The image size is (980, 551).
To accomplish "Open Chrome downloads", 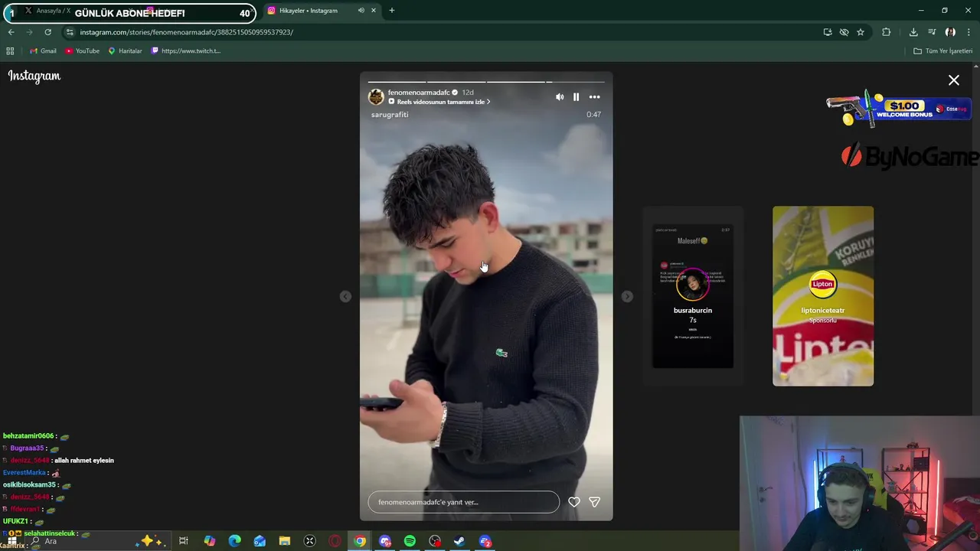I will [x=913, y=32].
